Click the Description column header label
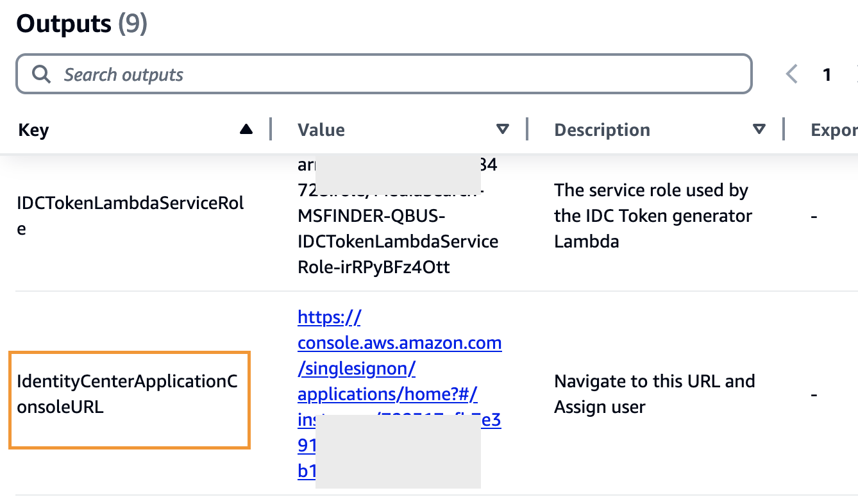The image size is (858, 504). pyautogui.click(x=601, y=130)
